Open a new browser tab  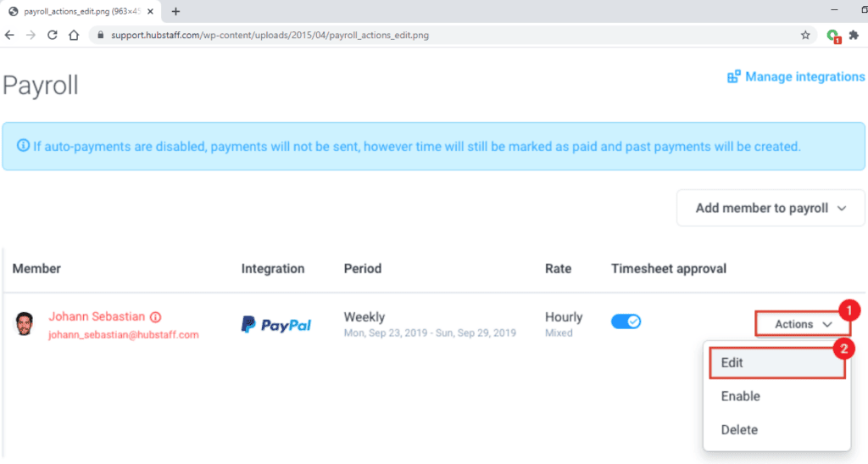175,11
